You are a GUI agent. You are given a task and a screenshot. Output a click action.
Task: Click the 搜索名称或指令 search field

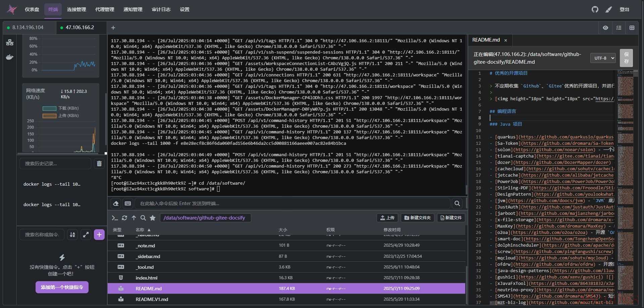42,235
